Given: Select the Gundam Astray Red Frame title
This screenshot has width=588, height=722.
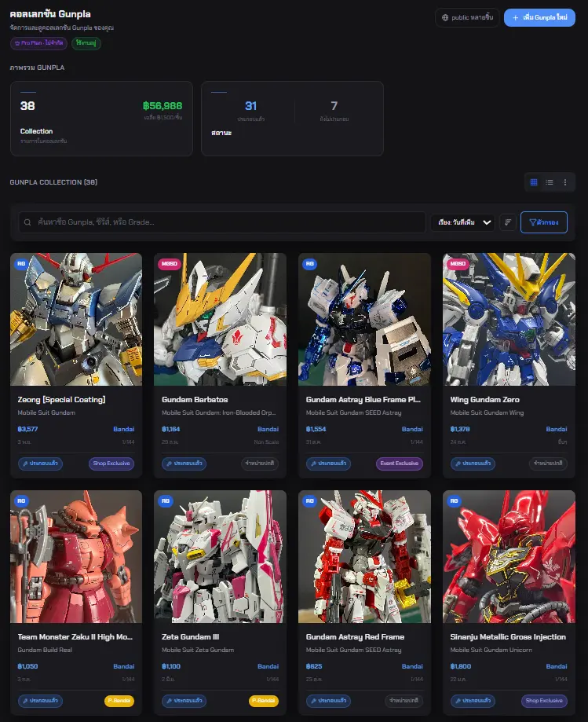Looking at the screenshot, I should tap(355, 637).
